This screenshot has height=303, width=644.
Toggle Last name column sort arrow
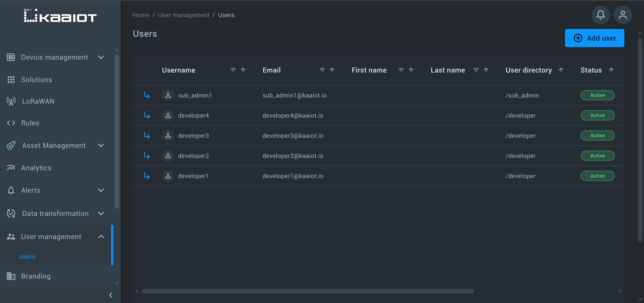pos(486,70)
